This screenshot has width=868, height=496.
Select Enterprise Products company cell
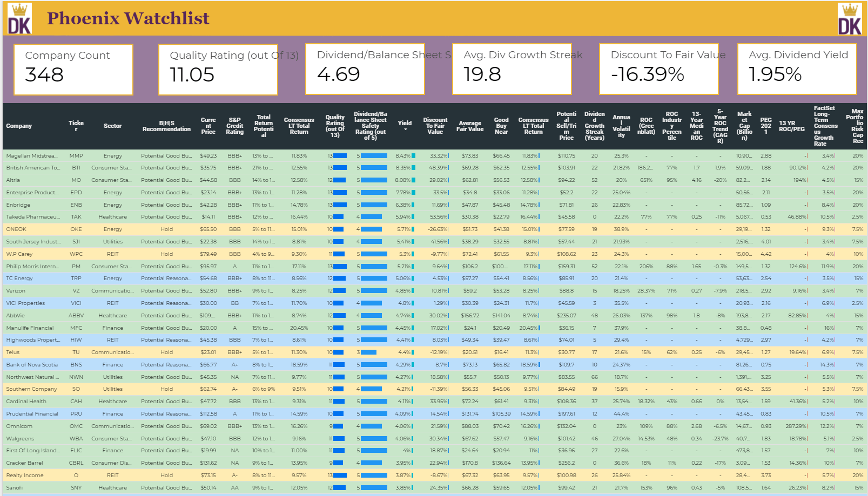tap(32, 193)
